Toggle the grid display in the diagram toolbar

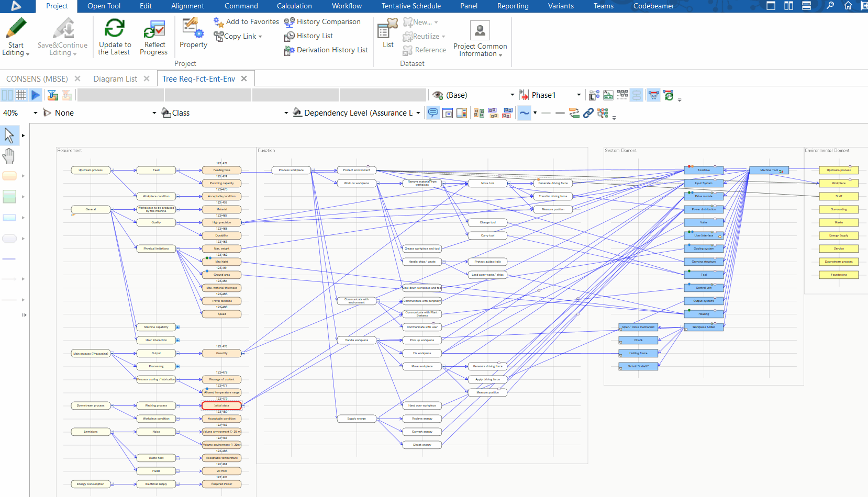pyautogui.click(x=21, y=95)
